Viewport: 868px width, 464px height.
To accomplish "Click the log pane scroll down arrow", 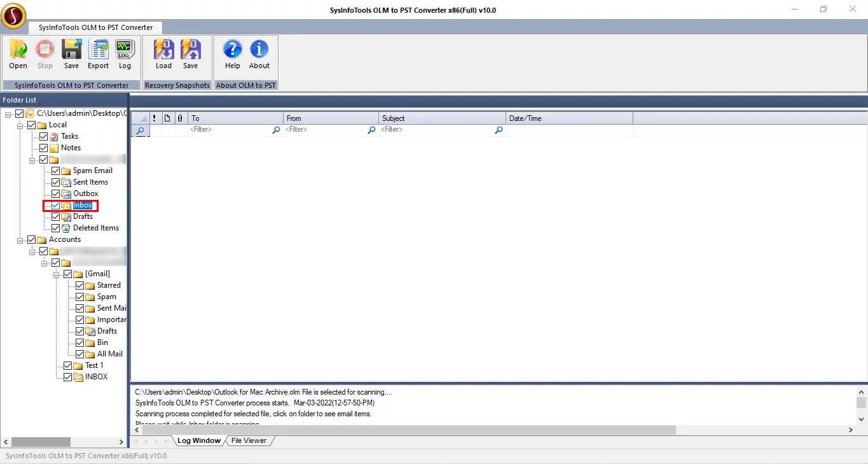I will tap(861, 419).
